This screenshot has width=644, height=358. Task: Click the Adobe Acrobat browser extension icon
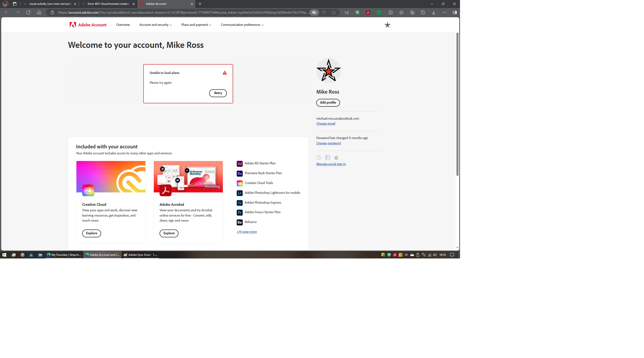pyautogui.click(x=368, y=12)
